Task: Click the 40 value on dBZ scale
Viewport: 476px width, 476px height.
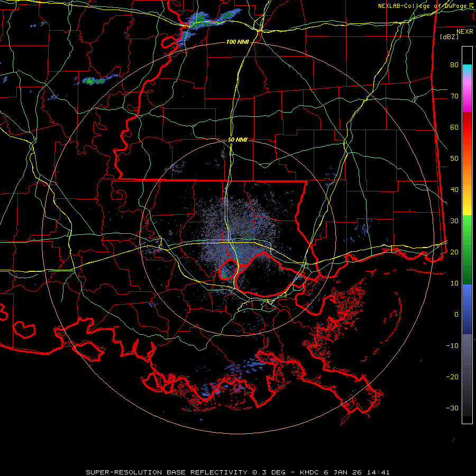Action: coord(454,189)
